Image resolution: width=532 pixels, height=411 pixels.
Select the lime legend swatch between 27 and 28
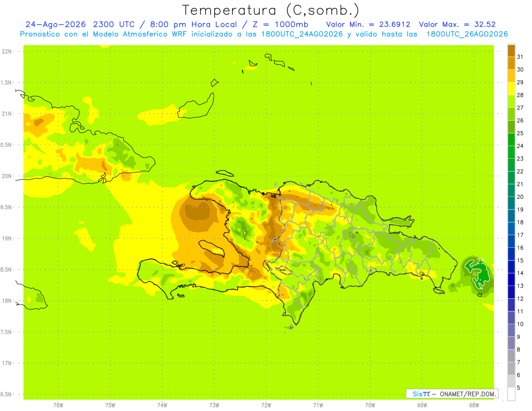(x=511, y=101)
